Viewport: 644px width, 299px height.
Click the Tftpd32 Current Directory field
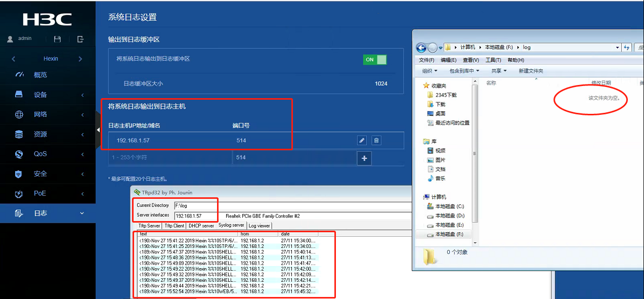[293, 206]
